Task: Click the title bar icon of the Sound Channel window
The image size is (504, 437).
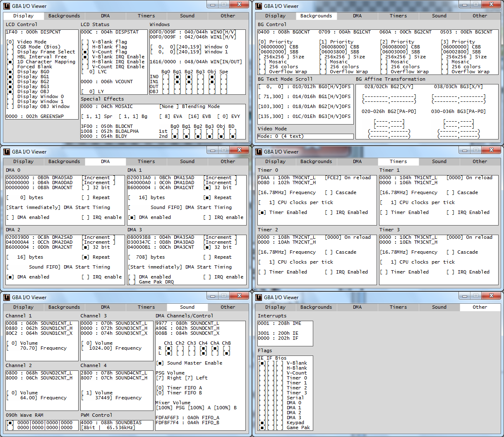Action: tap(7, 298)
